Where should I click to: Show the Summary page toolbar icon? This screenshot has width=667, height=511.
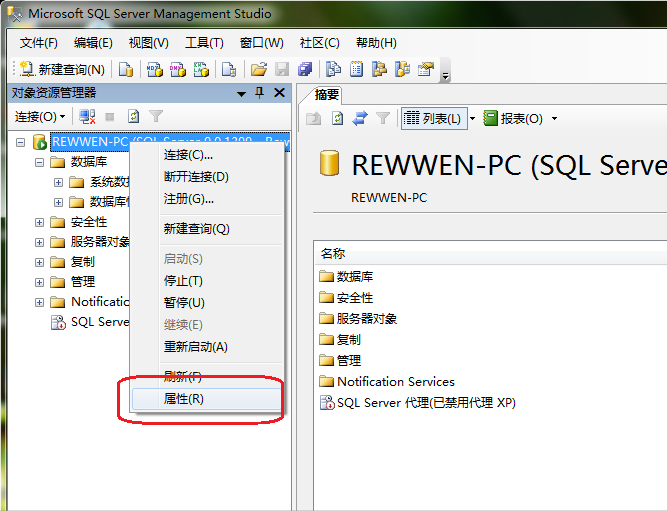[x=356, y=69]
